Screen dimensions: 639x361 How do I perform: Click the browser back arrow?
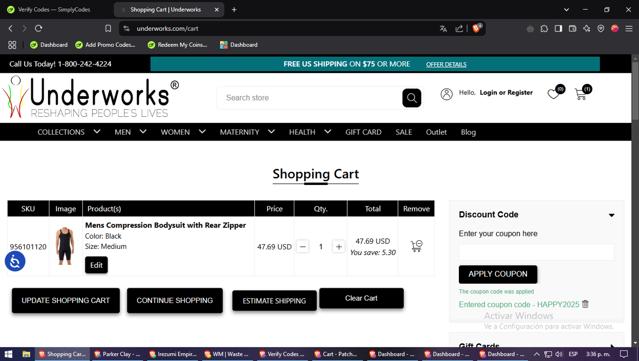pyautogui.click(x=11, y=29)
